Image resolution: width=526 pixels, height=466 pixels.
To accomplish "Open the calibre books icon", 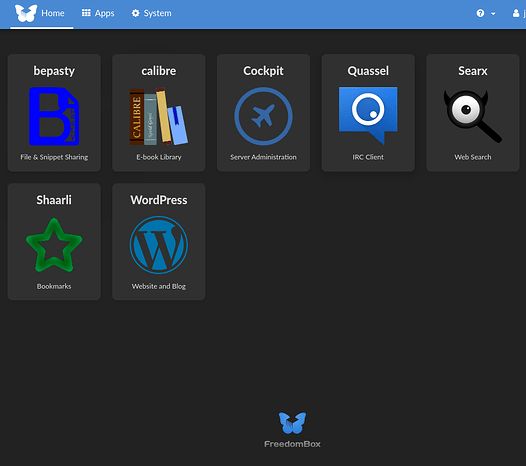I will pyautogui.click(x=159, y=116).
